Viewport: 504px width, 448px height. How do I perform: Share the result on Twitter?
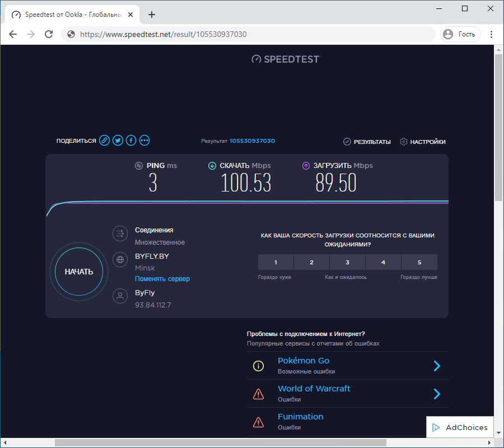pos(118,140)
